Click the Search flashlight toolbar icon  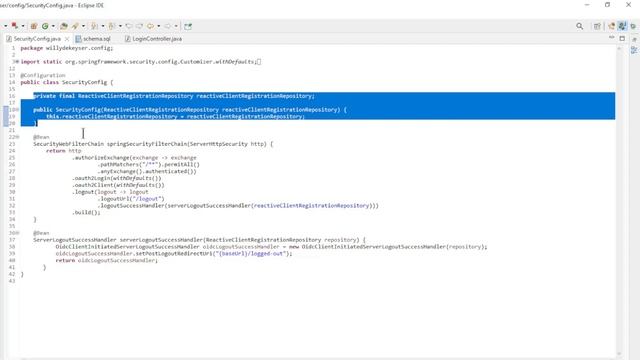click(75, 26)
